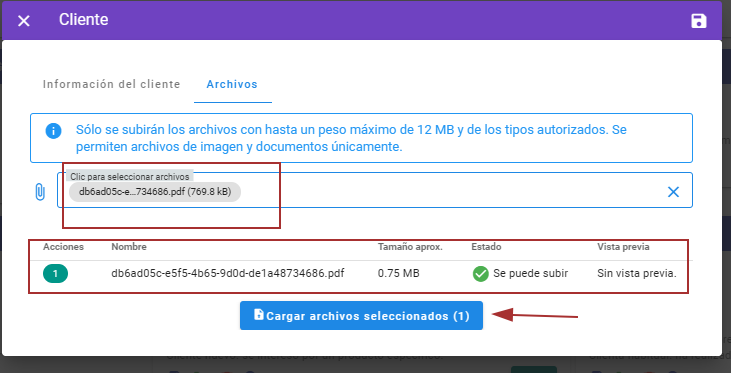
Task: Click the 12 MB maximum size notice text
Action: [x=351, y=138]
